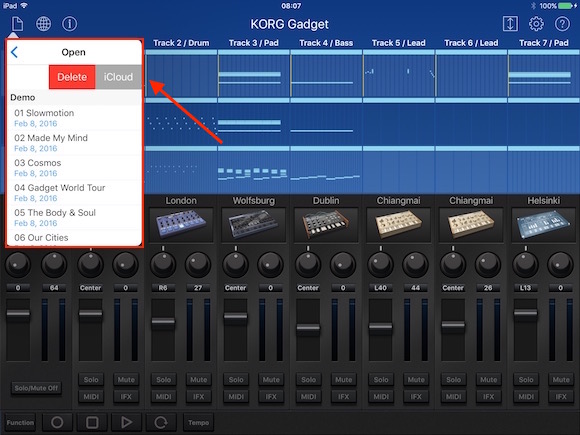Mute the Dublin track
The height and width of the screenshot is (435, 580).
pos(344,380)
